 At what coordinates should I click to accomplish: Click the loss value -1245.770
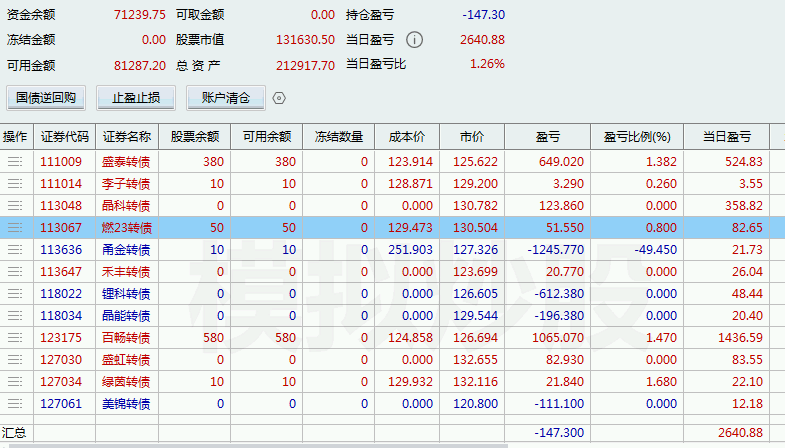pyautogui.click(x=556, y=250)
